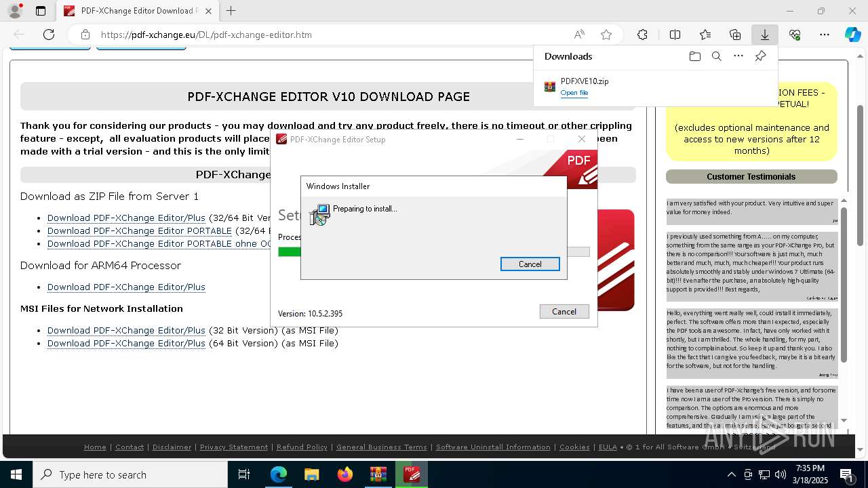Open the tab actions menu icon

(41, 11)
